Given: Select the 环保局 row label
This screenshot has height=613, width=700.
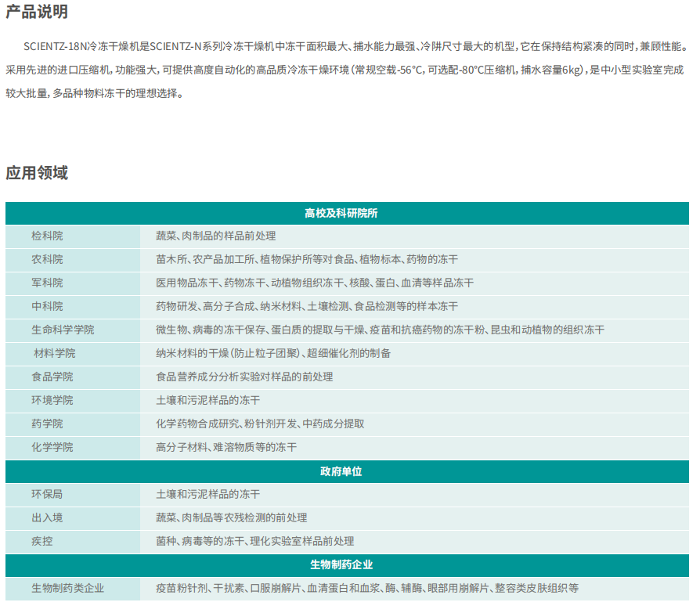Looking at the screenshot, I should (48, 494).
